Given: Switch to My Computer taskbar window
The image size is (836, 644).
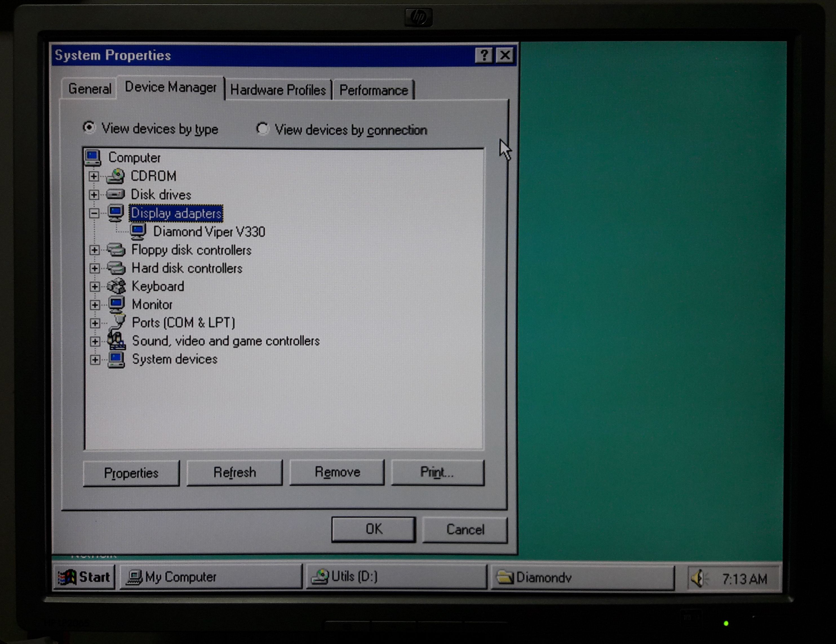Looking at the screenshot, I should (211, 577).
